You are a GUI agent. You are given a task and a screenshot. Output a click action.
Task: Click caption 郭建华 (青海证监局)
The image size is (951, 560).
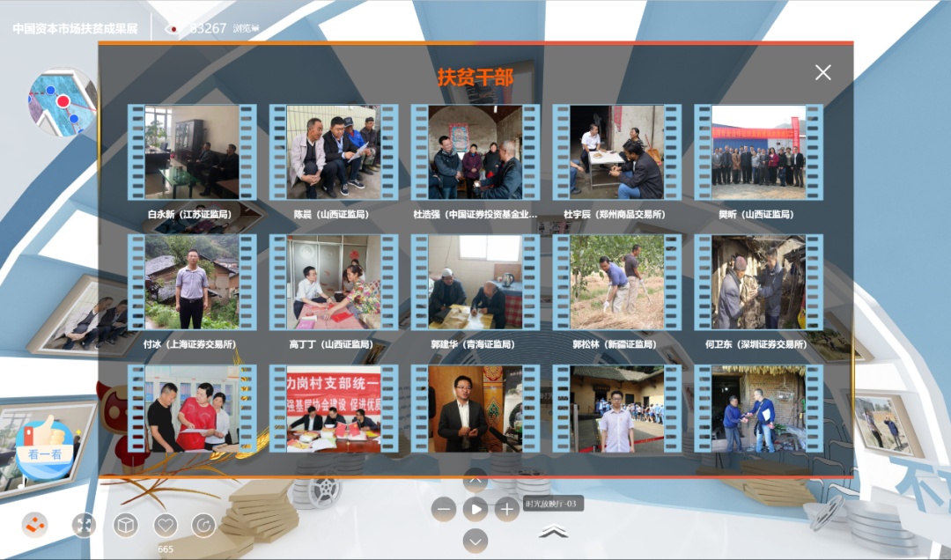(473, 344)
